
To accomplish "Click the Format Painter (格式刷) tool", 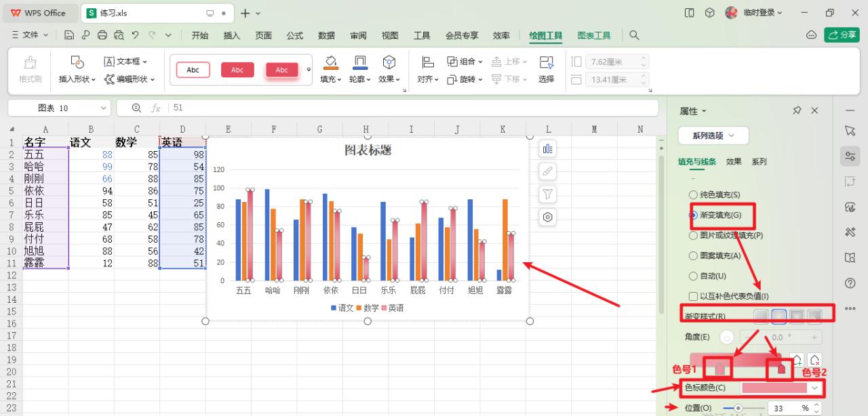I will (30, 70).
